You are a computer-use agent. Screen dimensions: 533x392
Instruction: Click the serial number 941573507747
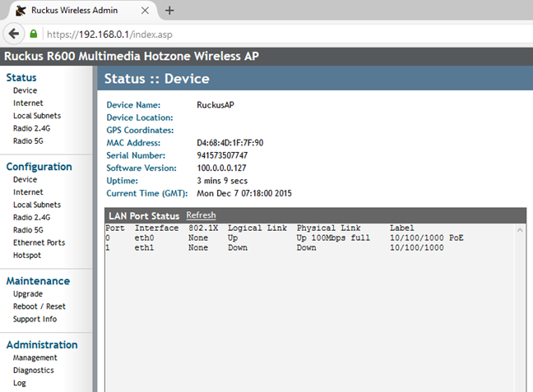coord(222,155)
